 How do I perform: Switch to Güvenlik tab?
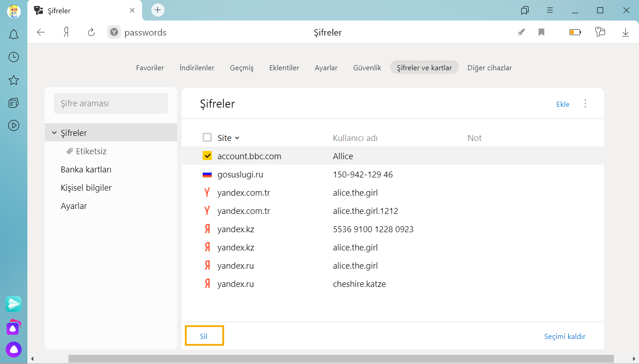click(x=367, y=68)
